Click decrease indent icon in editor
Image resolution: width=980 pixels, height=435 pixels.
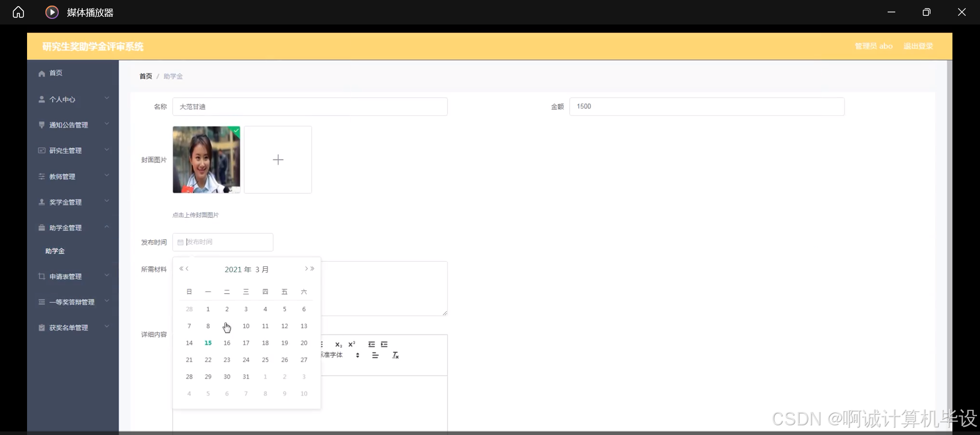(372, 344)
